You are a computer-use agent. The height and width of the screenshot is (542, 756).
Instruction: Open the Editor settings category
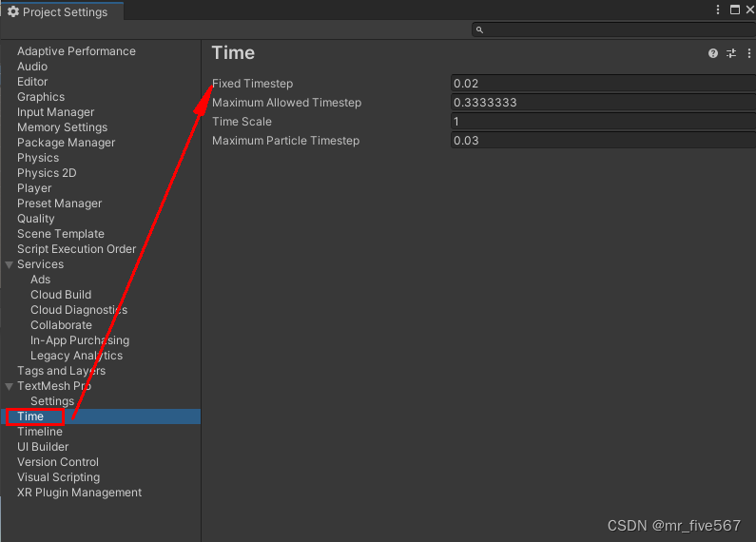(32, 82)
